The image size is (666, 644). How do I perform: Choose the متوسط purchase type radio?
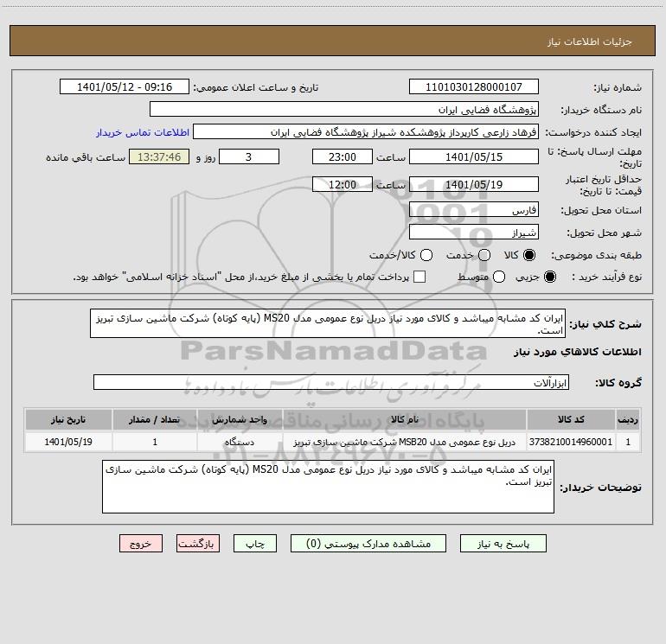point(499,277)
